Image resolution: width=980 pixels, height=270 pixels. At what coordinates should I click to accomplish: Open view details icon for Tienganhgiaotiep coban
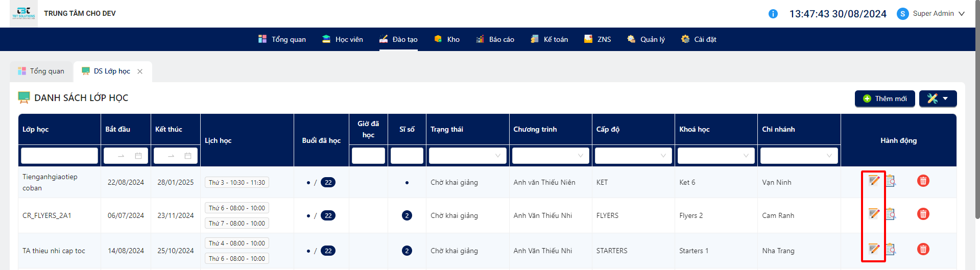click(x=891, y=181)
